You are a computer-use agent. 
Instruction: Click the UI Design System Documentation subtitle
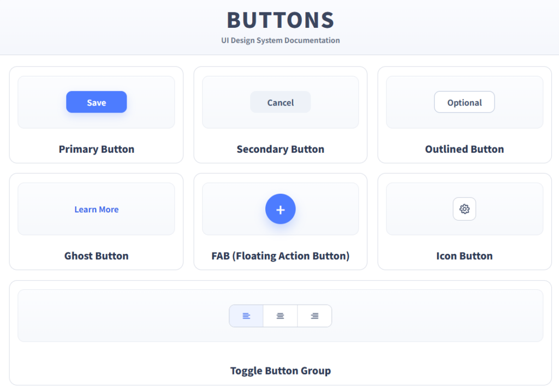280,40
